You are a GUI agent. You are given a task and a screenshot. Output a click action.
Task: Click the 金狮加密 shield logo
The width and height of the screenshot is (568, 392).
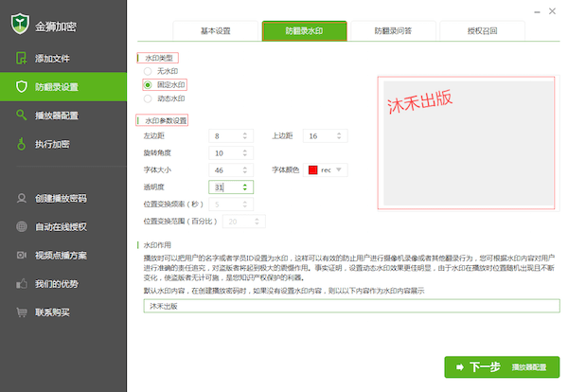click(20, 24)
